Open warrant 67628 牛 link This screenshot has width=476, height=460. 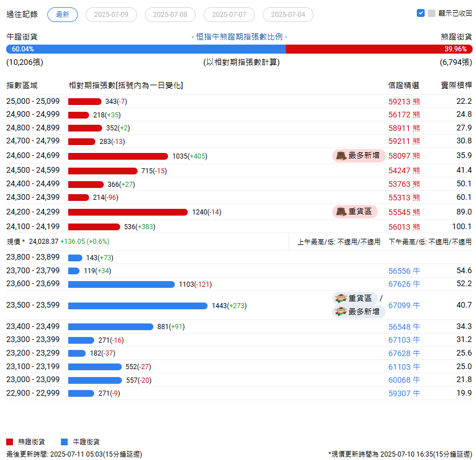point(404,353)
